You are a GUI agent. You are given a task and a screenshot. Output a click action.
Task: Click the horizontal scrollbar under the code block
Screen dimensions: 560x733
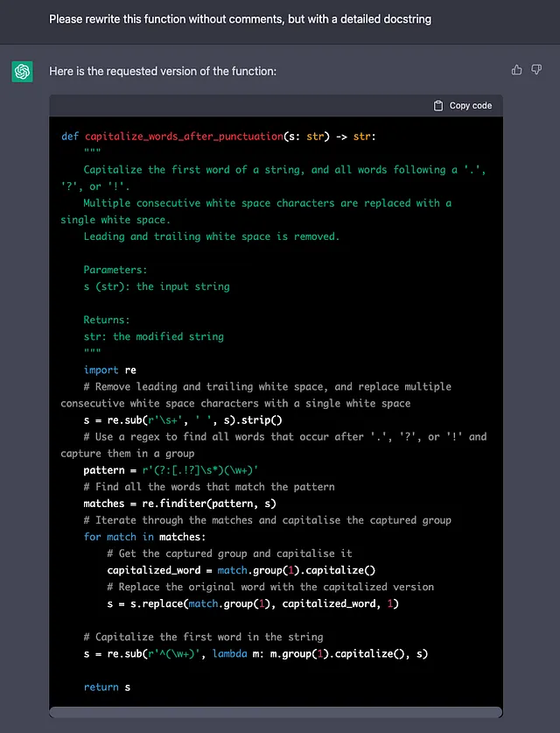(276, 712)
